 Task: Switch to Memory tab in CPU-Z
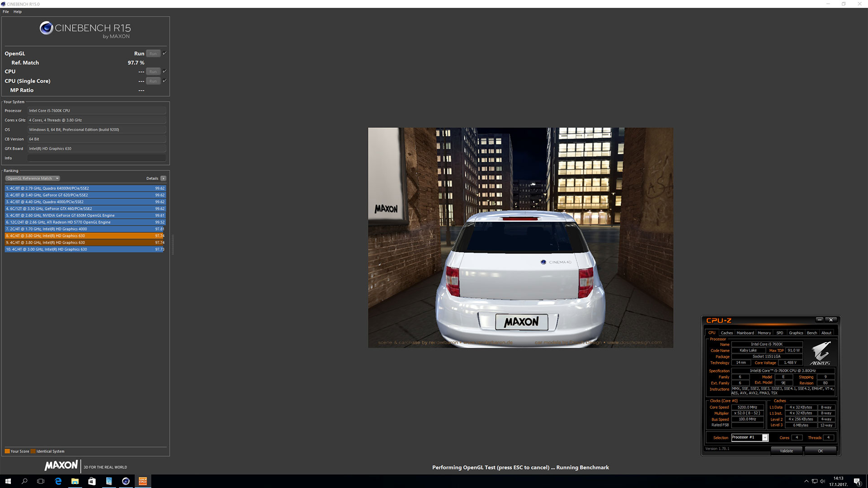click(764, 333)
